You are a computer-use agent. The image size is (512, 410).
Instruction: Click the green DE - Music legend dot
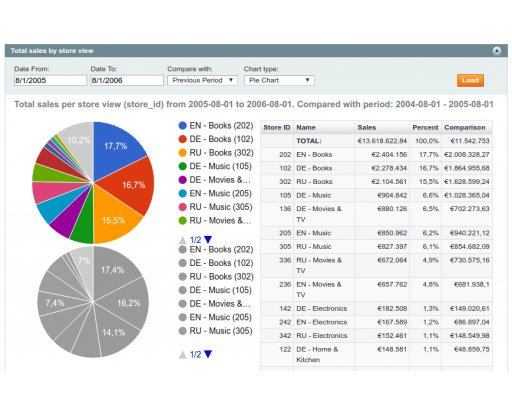(x=182, y=166)
